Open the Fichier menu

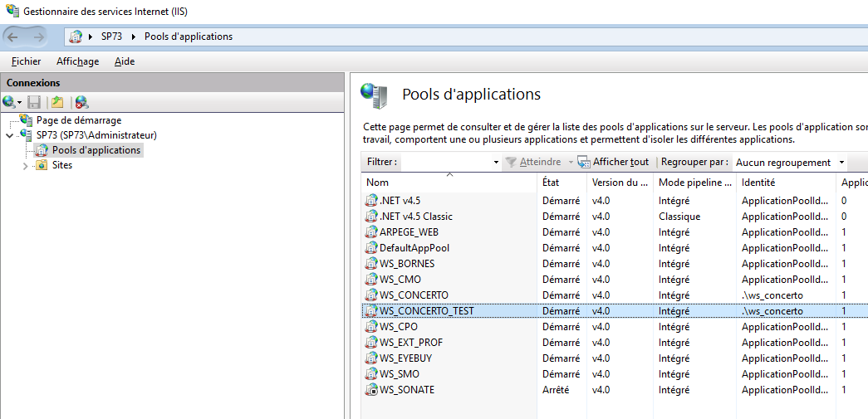(26, 61)
